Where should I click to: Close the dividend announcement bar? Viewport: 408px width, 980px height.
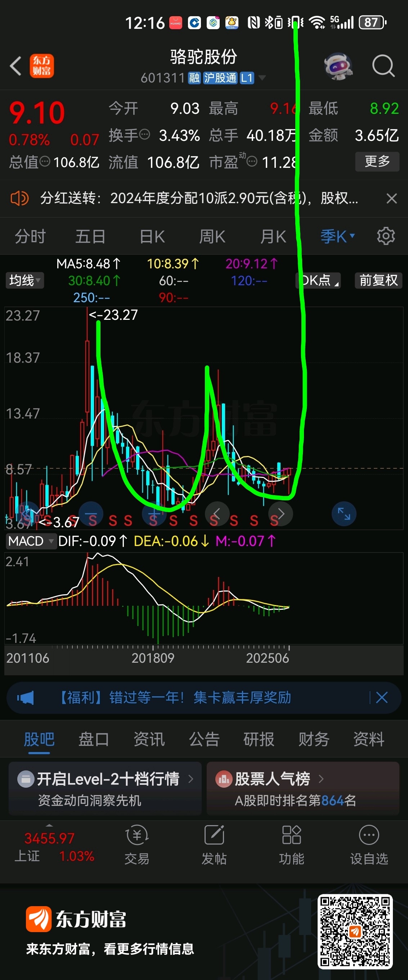tap(391, 198)
